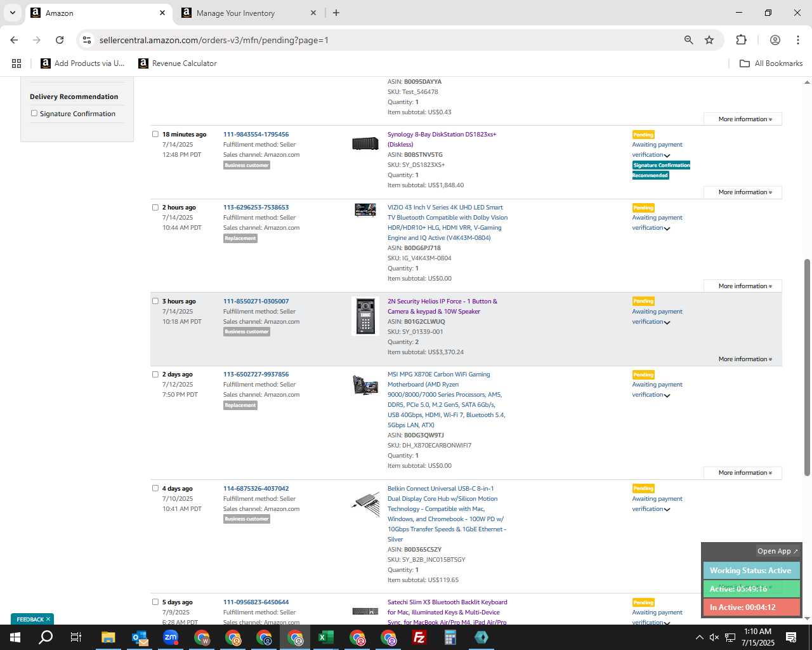Open Satechi Slim X3 keyboard product link
812x650 pixels.
447,612
